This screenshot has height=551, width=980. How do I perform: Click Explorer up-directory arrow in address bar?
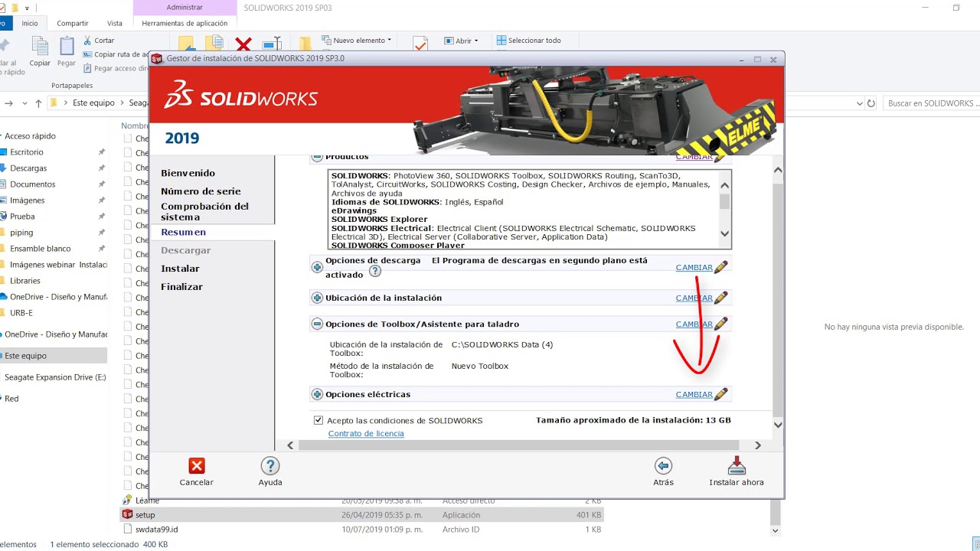39,103
